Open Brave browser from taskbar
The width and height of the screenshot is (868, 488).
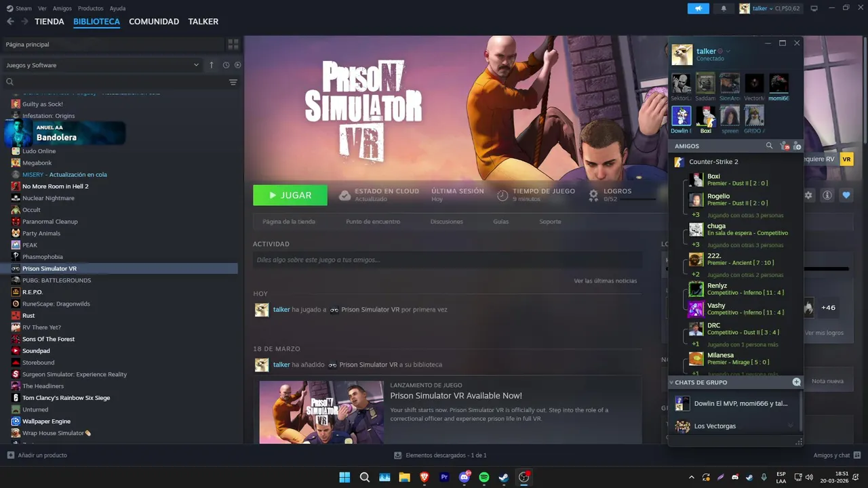(x=425, y=477)
